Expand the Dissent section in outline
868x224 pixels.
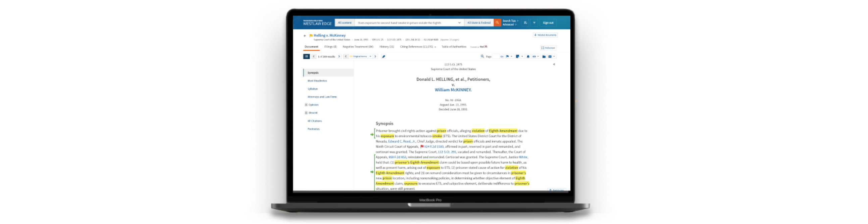tap(306, 113)
